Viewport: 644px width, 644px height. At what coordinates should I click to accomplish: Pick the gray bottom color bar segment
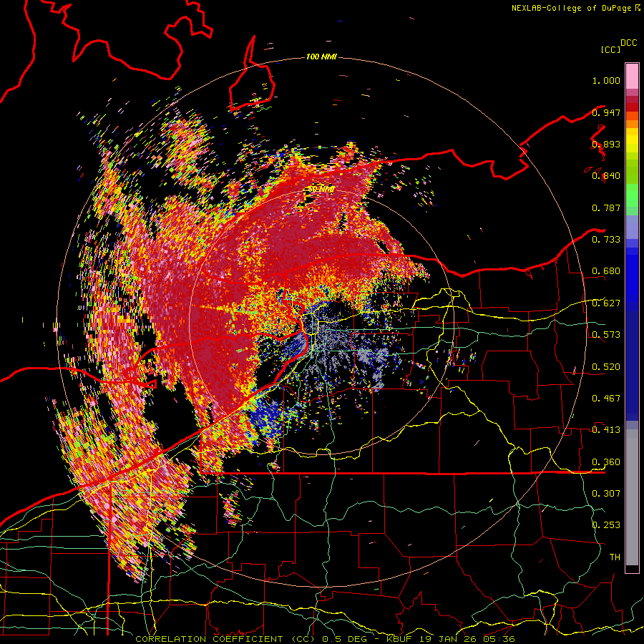pyautogui.click(x=632, y=497)
